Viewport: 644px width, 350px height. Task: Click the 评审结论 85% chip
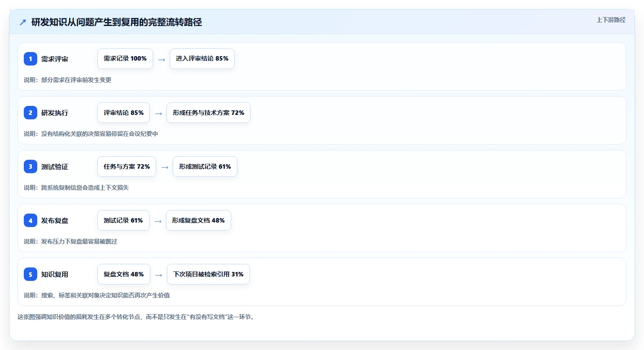click(x=123, y=113)
